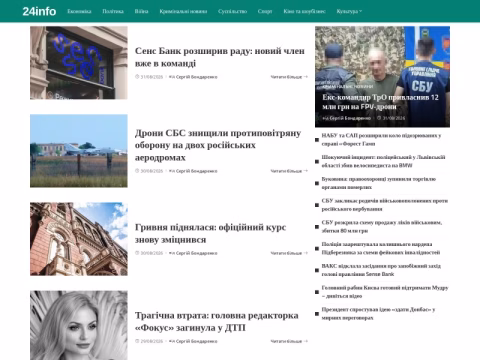Open headline 'Гривня піднялася: офіційний курс'
This screenshot has height=360, width=480.
(x=210, y=233)
